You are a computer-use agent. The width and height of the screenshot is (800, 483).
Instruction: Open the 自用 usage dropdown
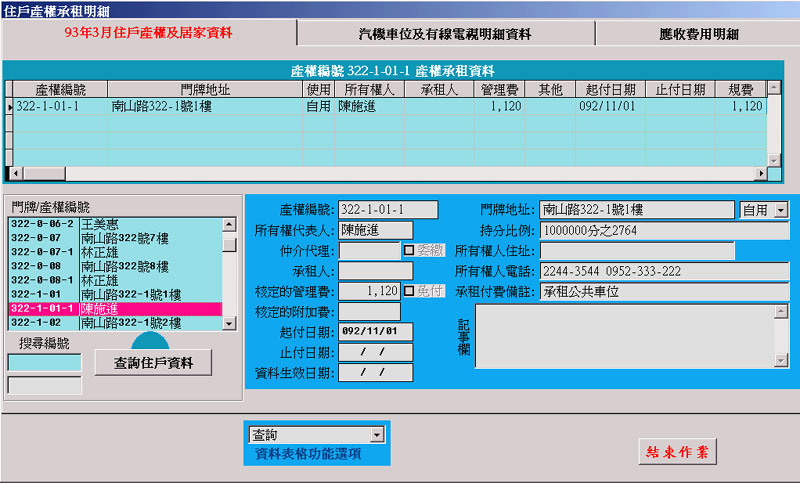click(x=781, y=210)
